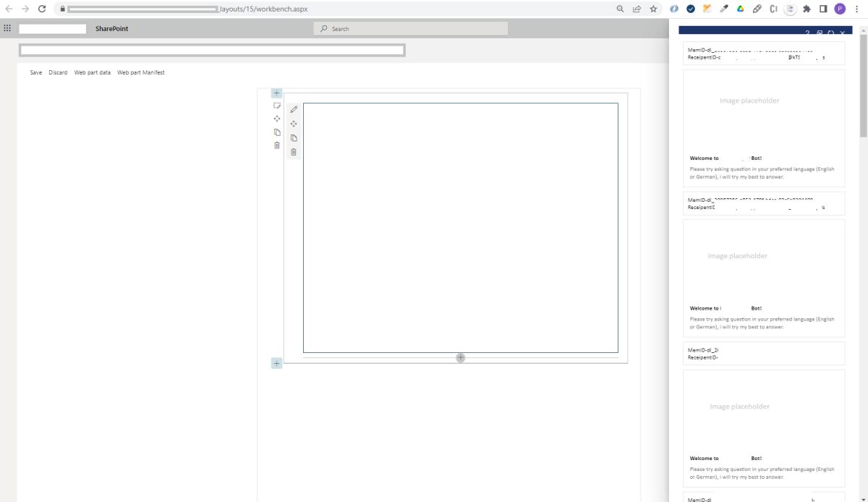The width and height of the screenshot is (868, 502).
Task: Open the Extensions puzzle menu
Action: tap(807, 9)
